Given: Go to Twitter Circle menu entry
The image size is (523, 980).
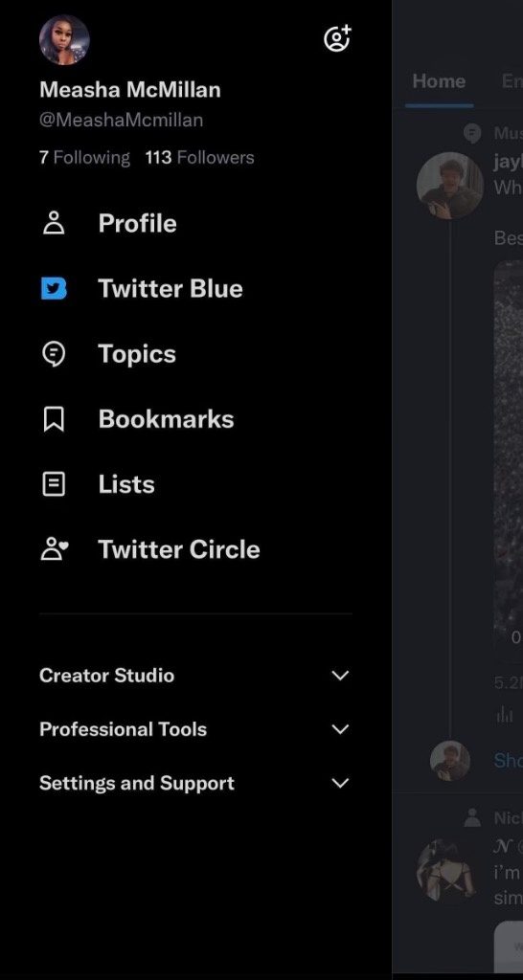Looking at the screenshot, I should coord(195,549).
